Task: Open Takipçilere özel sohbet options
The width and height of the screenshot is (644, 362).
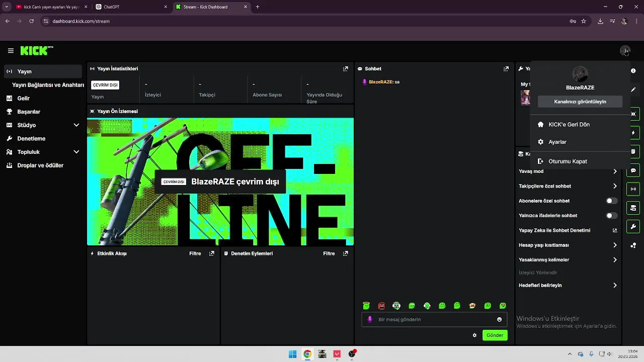Action: pos(568,186)
